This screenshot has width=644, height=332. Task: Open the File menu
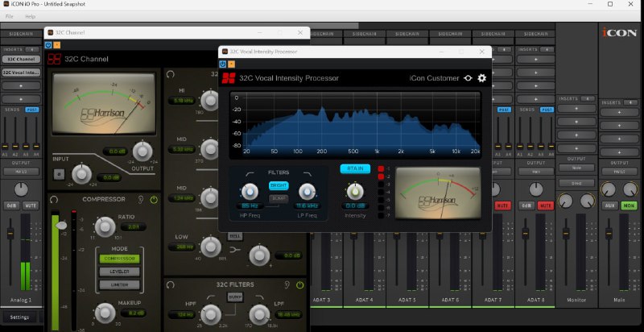point(9,16)
